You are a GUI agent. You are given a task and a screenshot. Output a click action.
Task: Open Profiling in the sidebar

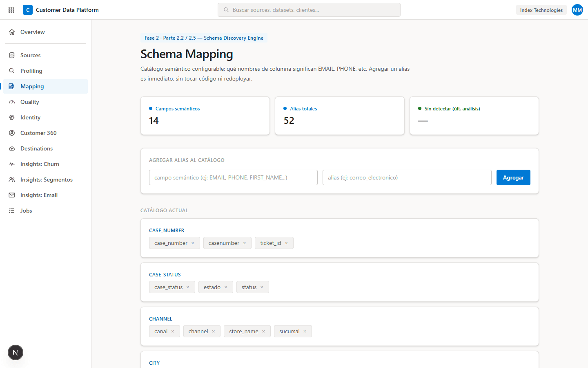point(45,71)
